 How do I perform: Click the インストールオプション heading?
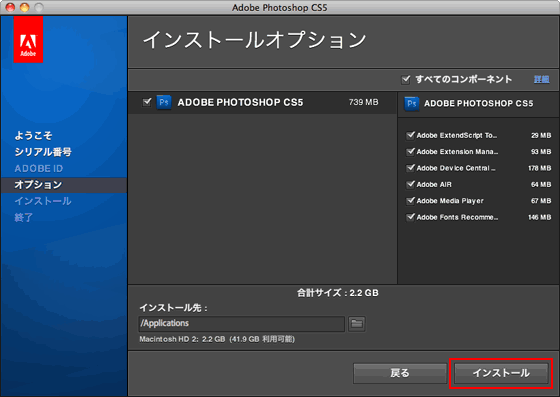255,40
